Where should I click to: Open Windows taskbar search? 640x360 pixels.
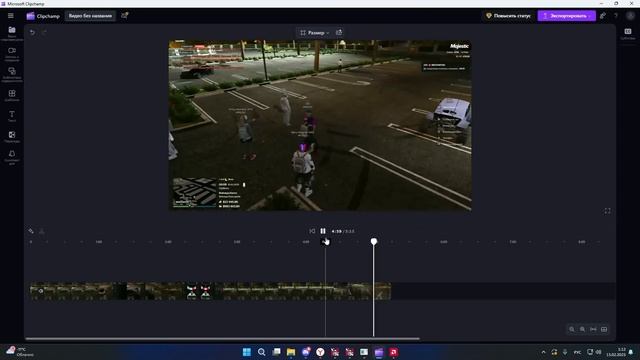click(x=261, y=352)
